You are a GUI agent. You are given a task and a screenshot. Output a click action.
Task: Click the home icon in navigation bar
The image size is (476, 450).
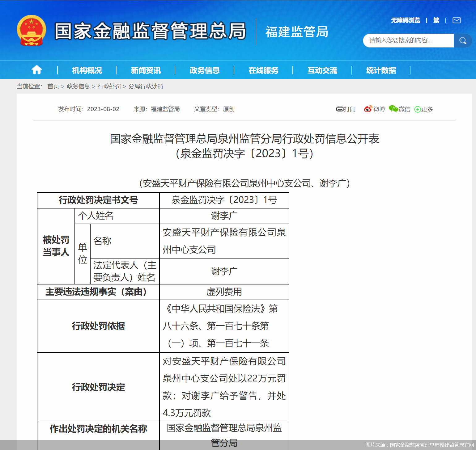point(36,70)
